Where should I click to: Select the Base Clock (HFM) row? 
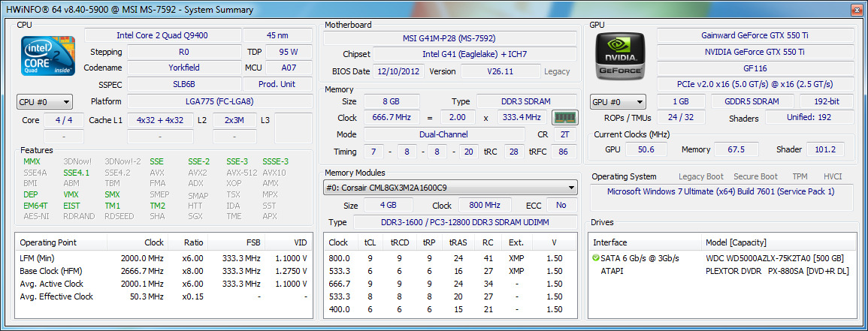162,271
